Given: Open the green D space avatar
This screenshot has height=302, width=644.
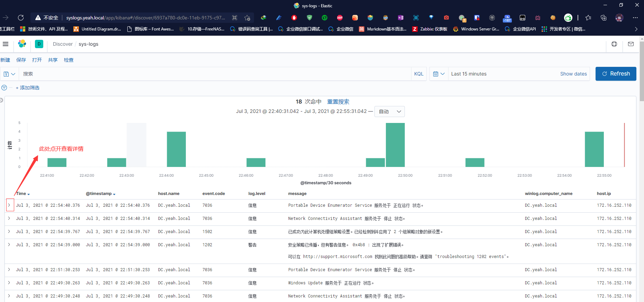Looking at the screenshot, I should (39, 44).
